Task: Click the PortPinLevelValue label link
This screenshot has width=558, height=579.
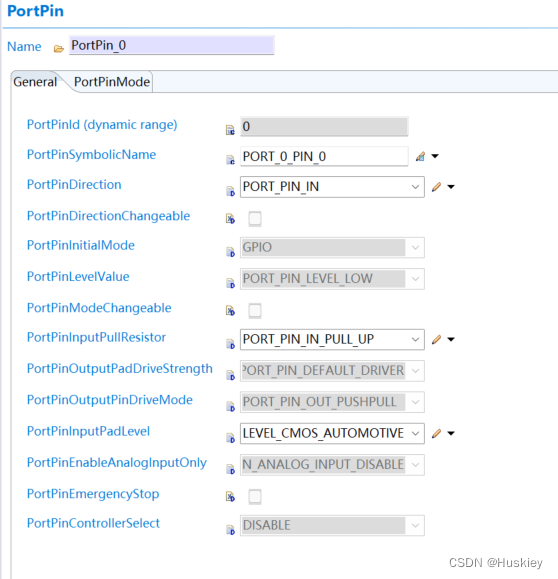Action: pos(78,277)
